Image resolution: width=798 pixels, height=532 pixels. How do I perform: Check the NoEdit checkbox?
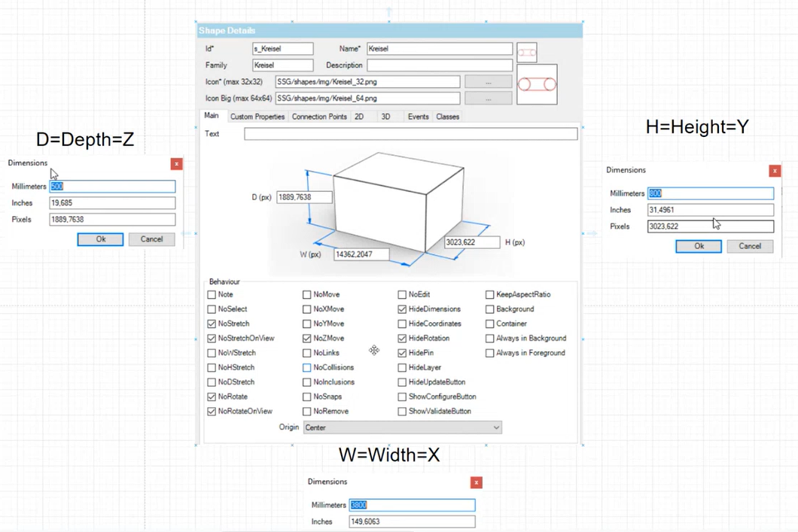(402, 294)
